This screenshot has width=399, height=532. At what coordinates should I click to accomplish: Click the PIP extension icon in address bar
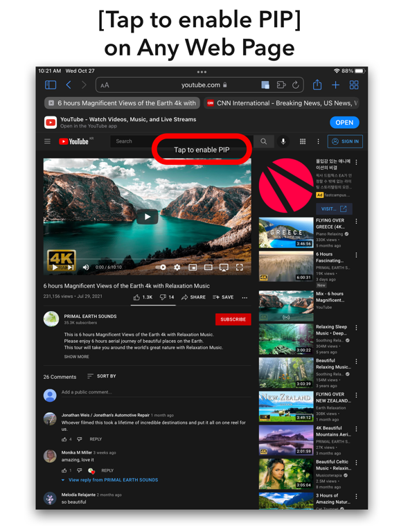tap(265, 85)
